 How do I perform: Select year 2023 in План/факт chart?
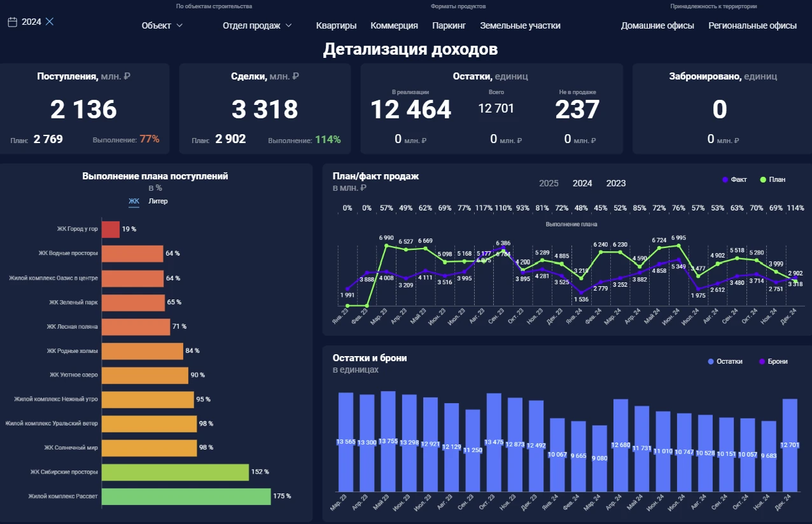click(x=616, y=183)
